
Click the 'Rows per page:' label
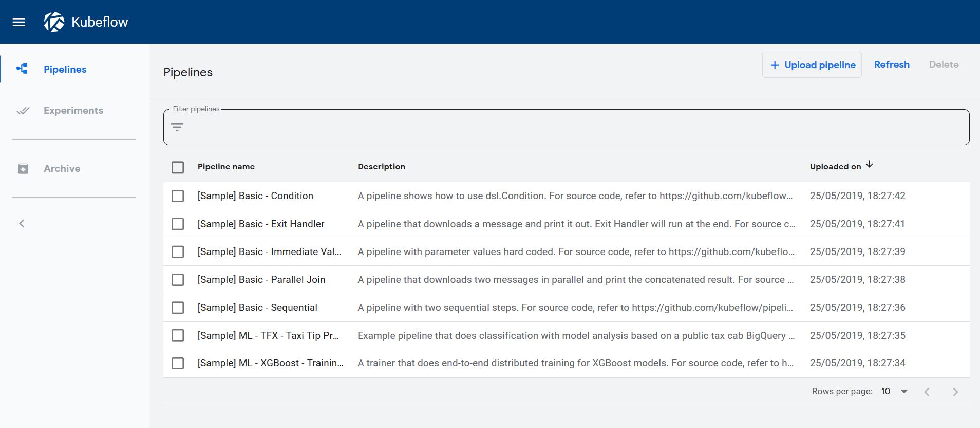tap(842, 392)
